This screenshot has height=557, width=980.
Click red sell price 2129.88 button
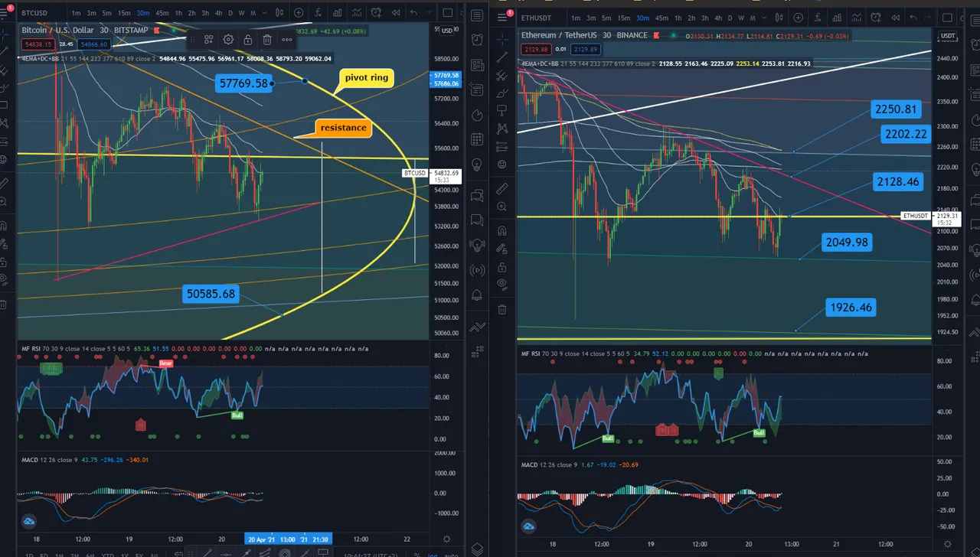[536, 49]
